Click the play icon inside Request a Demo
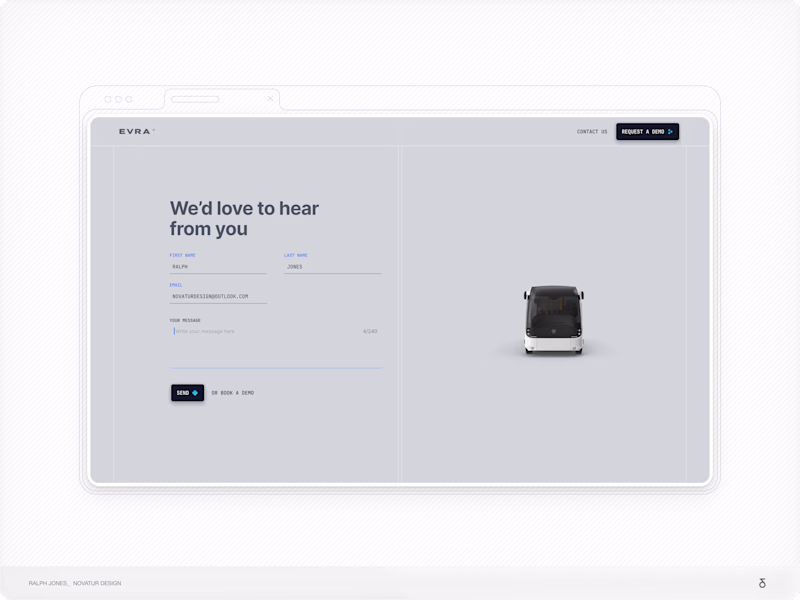Viewport: 800px width, 600px height. (671, 131)
